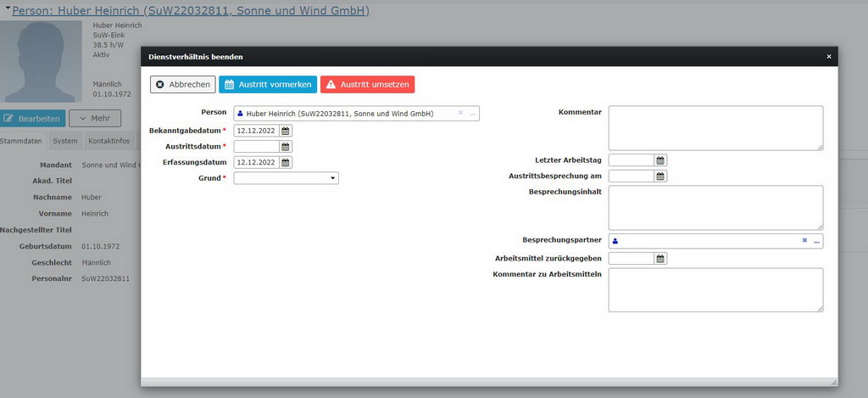Open calendar picker for Austrittsdatum
868x398 pixels.
tap(286, 147)
